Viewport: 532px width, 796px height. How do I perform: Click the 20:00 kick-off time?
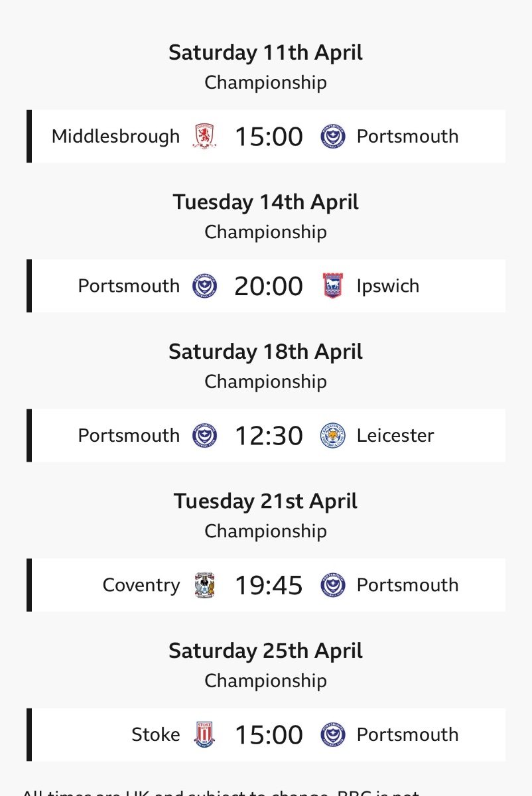(269, 286)
